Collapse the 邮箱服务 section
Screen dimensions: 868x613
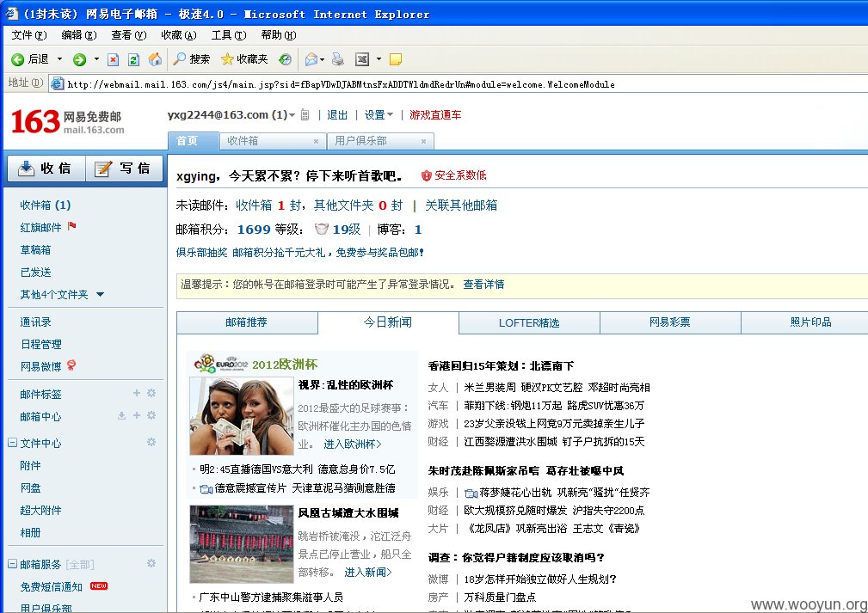[x=12, y=564]
